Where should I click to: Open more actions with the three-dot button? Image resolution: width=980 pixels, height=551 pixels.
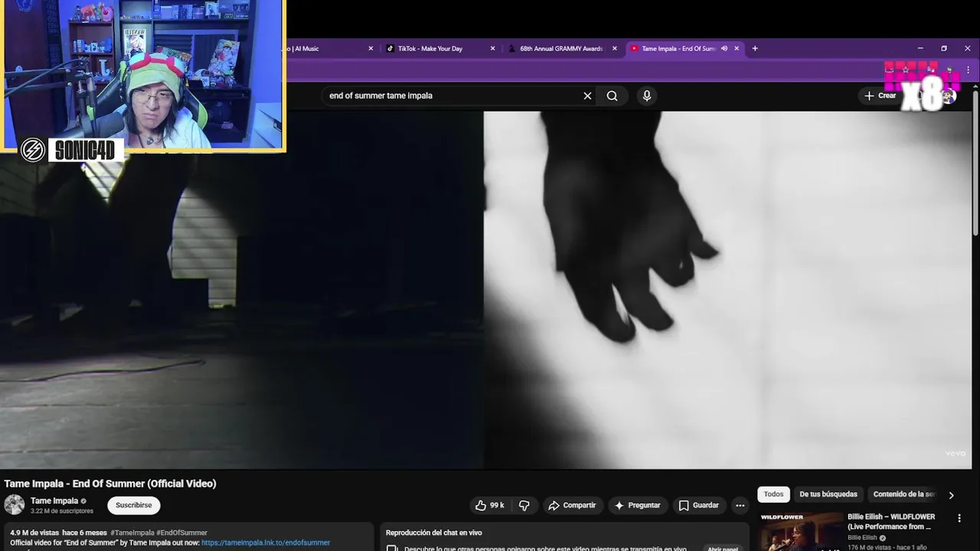[740, 505]
